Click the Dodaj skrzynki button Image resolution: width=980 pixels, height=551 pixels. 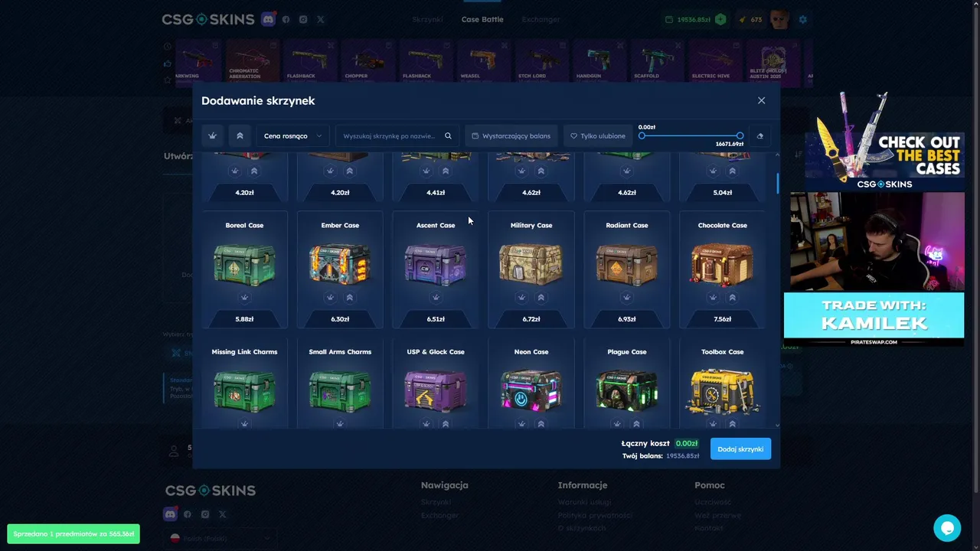pos(740,449)
